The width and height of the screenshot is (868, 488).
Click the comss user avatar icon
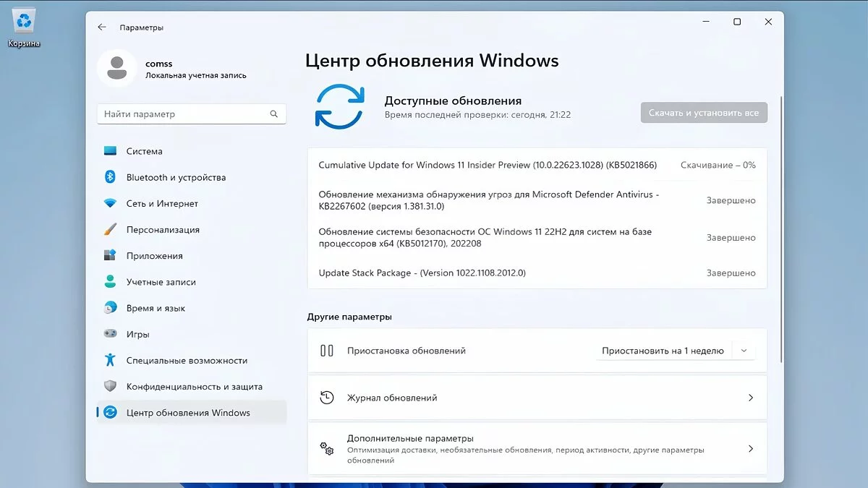117,69
